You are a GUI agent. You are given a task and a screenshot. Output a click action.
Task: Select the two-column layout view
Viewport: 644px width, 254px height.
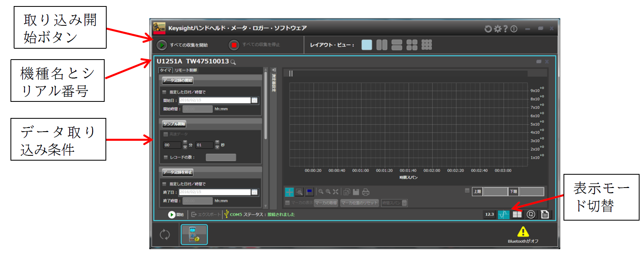[x=382, y=45]
